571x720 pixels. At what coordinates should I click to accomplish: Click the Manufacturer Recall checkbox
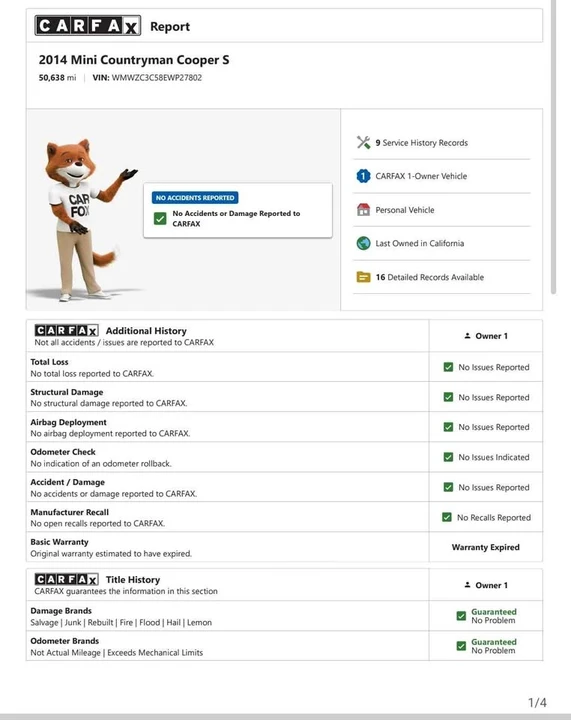click(x=447, y=517)
